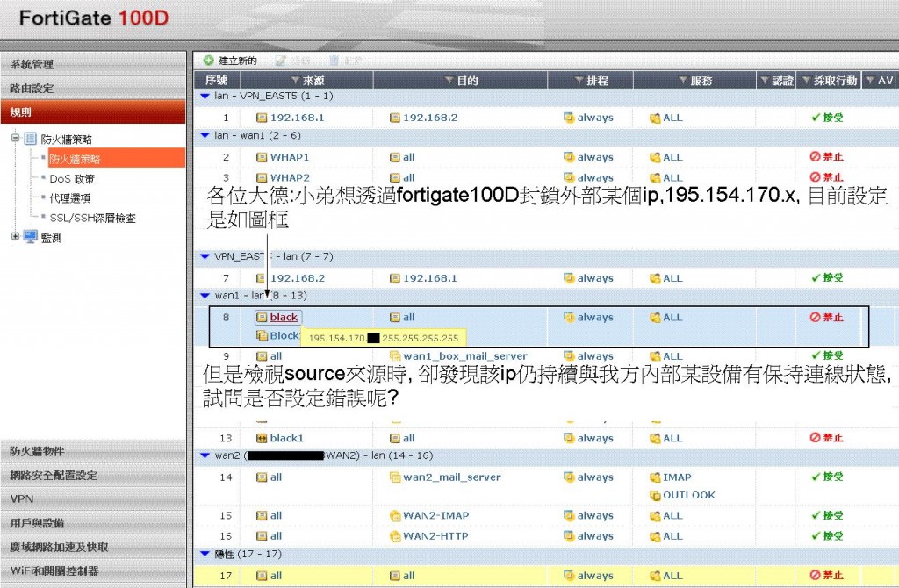This screenshot has height=588, width=899.
Task: Open the 系統管理 menu section
Action: (93, 64)
